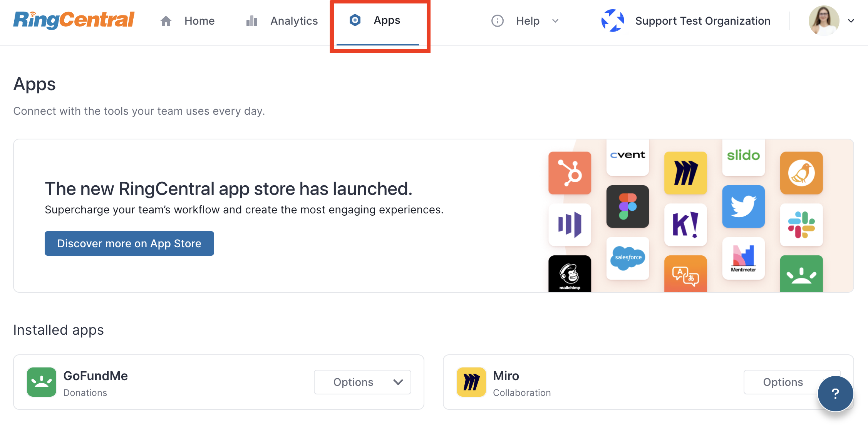Click the Twitter bird app tile

point(743,206)
